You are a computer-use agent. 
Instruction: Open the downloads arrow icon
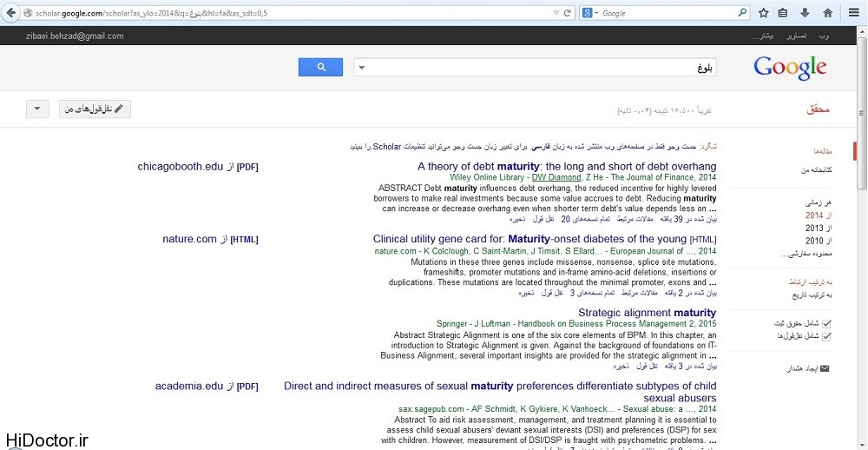pos(805,13)
